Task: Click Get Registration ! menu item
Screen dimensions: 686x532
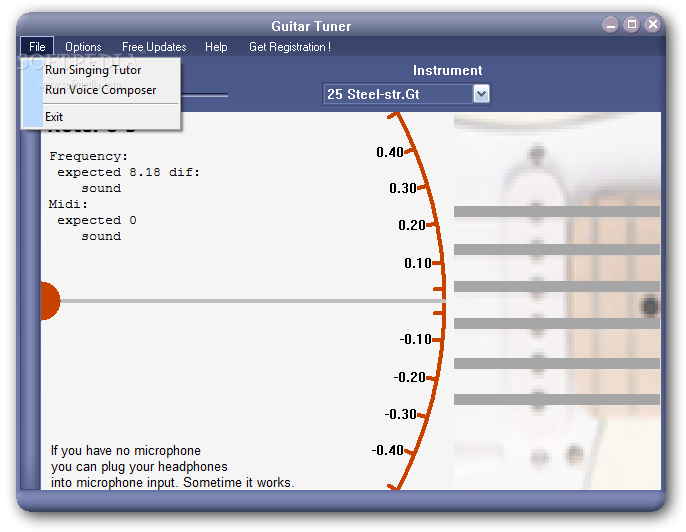Action: point(290,47)
